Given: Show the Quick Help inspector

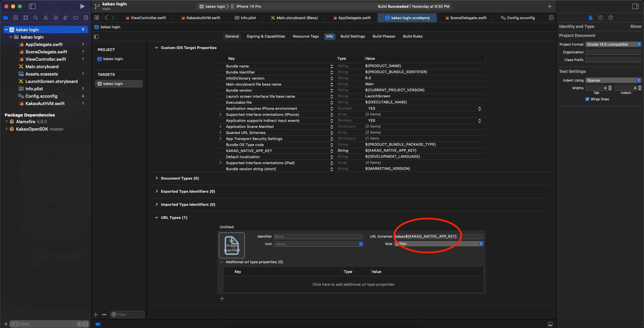Looking at the screenshot, I should (x=610, y=18).
